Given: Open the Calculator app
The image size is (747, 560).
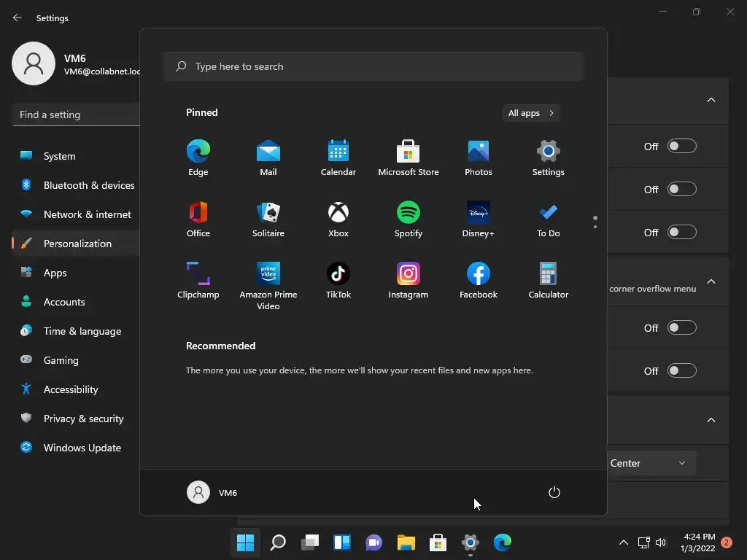Looking at the screenshot, I should tap(549, 281).
